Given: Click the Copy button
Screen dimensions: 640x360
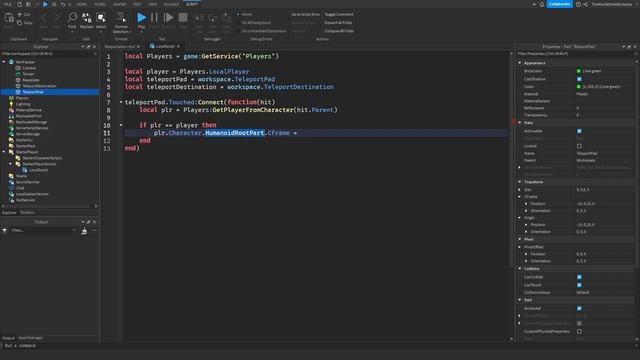Looking at the screenshot, I should point(24,23).
